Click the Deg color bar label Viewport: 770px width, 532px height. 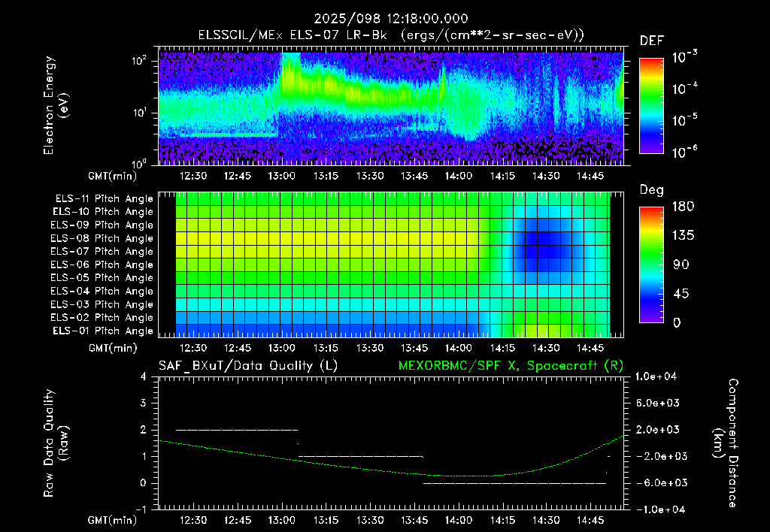(652, 190)
